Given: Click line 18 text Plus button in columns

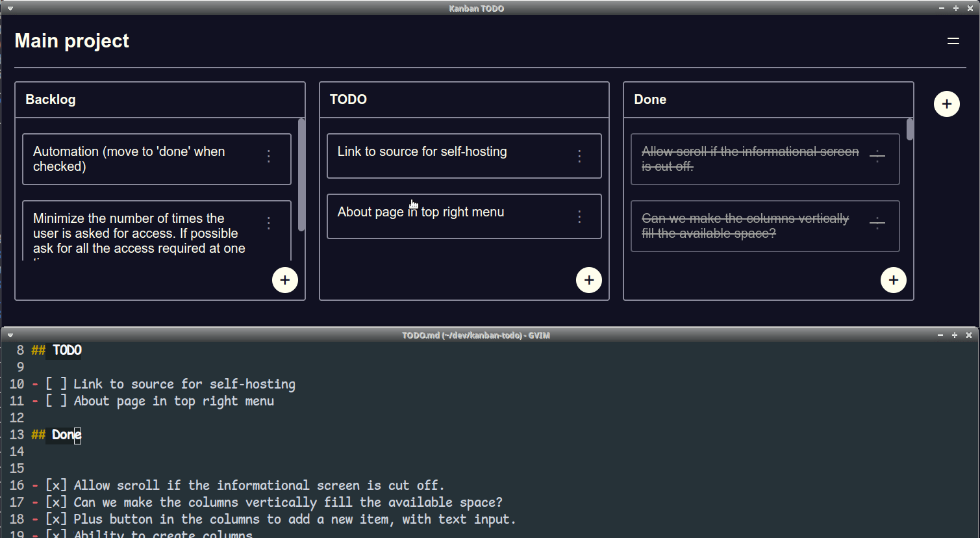Looking at the screenshot, I should click(x=295, y=519).
